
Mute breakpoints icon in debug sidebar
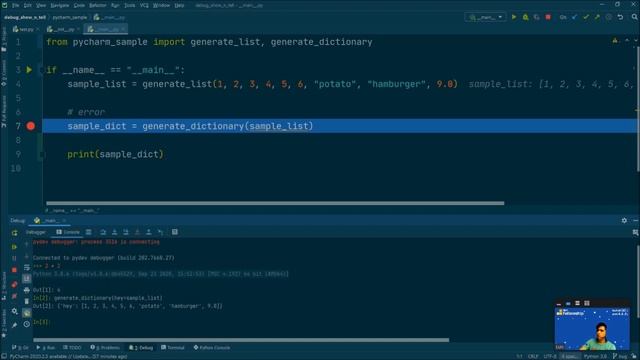tap(14, 296)
